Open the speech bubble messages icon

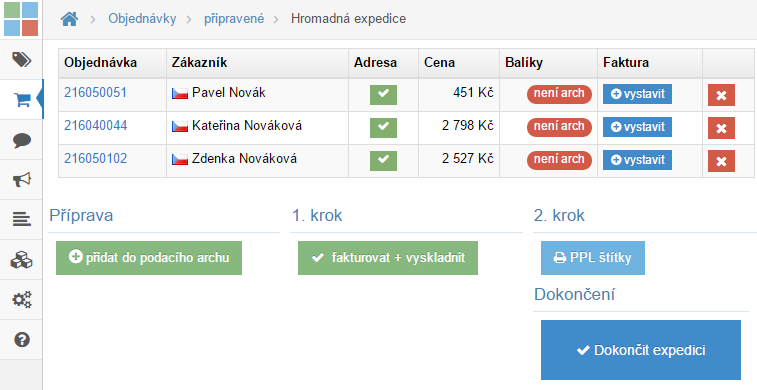point(21,140)
